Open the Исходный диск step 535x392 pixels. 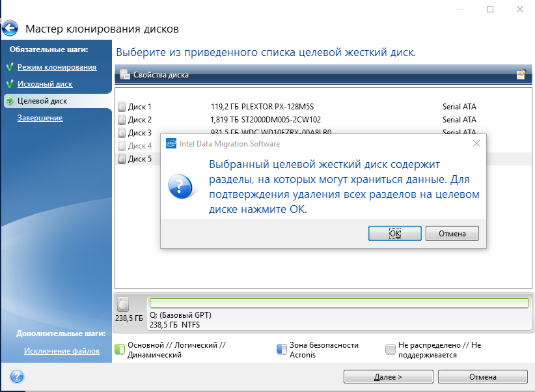click(x=45, y=84)
